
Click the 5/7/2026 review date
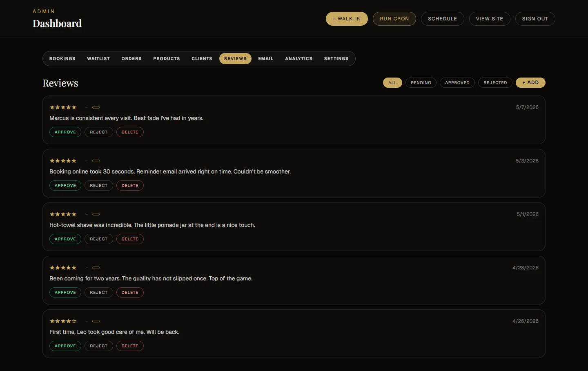(x=527, y=107)
